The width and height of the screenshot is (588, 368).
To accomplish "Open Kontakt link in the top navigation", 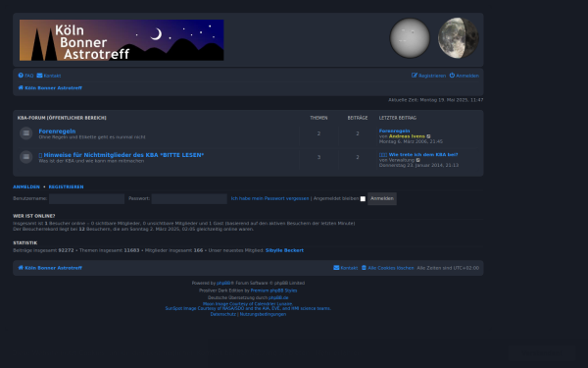I will [49, 76].
